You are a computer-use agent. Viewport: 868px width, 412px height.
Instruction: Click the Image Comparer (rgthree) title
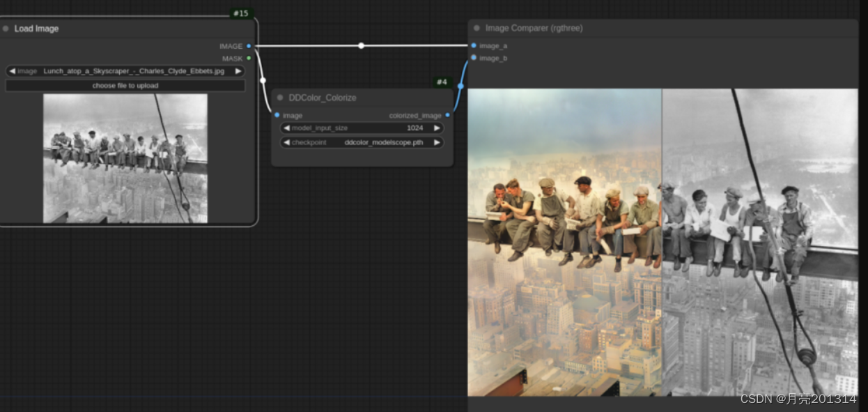tap(534, 28)
